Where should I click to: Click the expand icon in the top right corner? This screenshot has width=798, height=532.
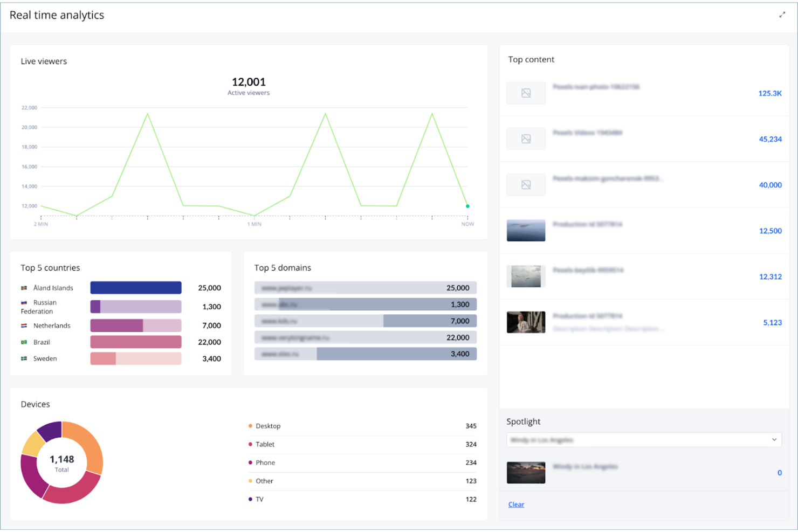pyautogui.click(x=782, y=15)
